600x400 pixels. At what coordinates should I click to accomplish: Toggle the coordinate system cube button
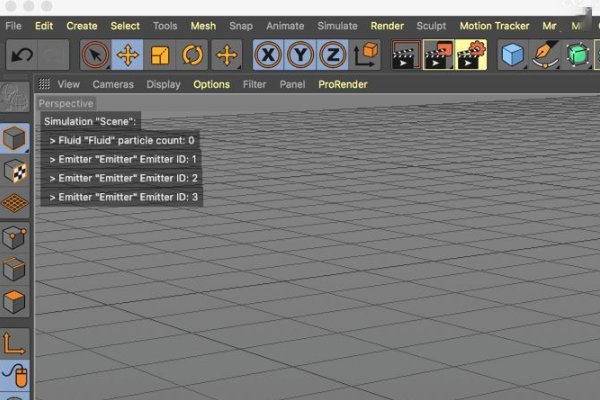(366, 56)
